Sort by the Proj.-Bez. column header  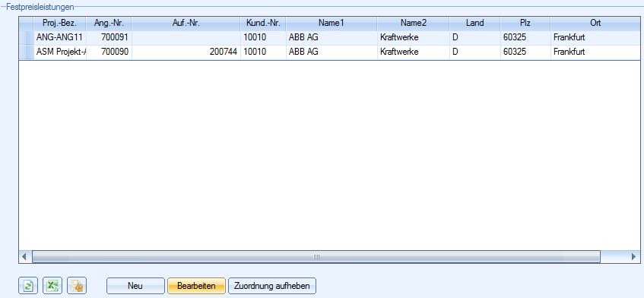click(x=59, y=24)
